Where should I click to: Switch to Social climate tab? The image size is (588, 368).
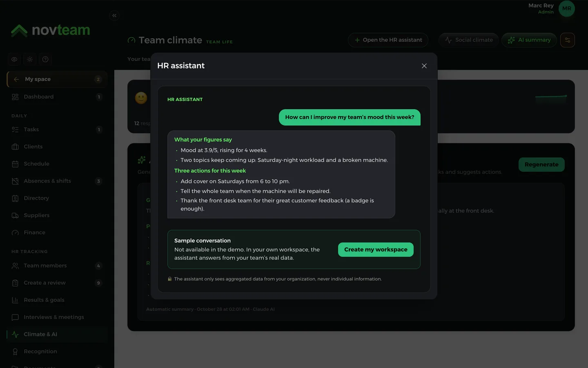469,40
